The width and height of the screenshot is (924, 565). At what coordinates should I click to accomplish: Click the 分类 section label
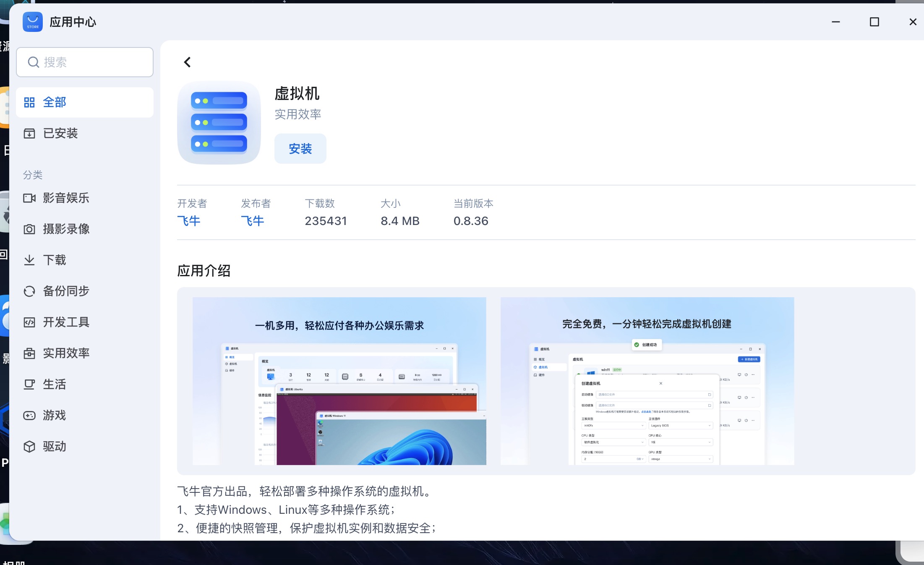[33, 175]
